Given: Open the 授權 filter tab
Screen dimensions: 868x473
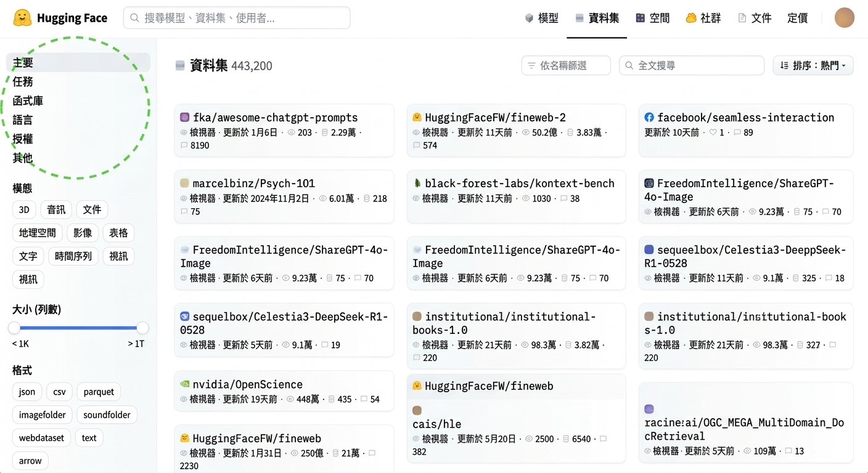Looking at the screenshot, I should pos(23,139).
